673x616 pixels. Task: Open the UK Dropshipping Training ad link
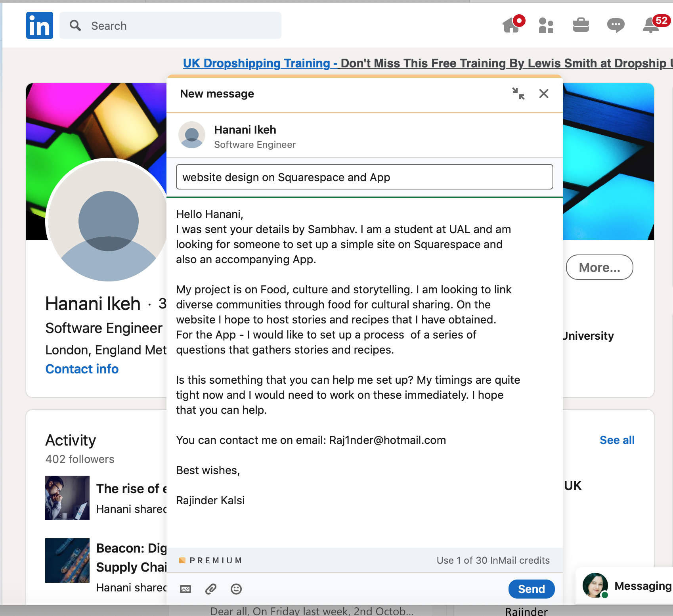[428, 63]
